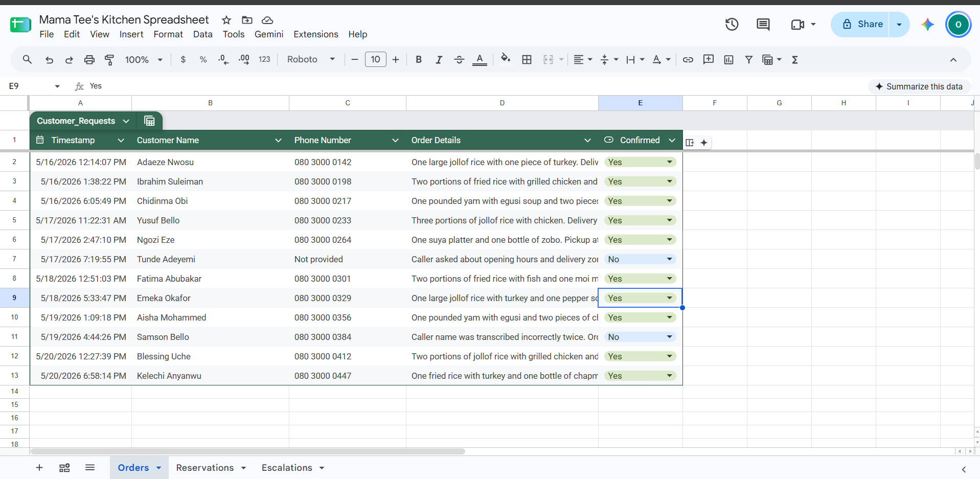
Task: Activate the paint format tool
Action: pos(109,59)
